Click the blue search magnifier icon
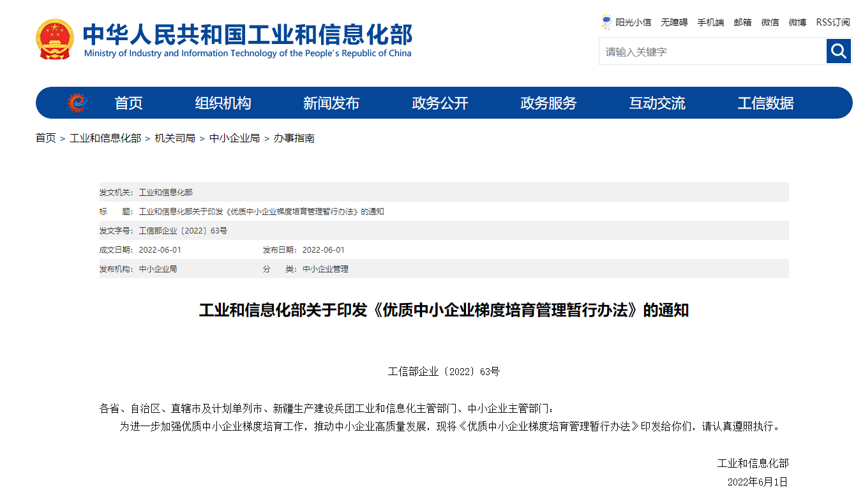This screenshot has height=504, width=856. [838, 51]
